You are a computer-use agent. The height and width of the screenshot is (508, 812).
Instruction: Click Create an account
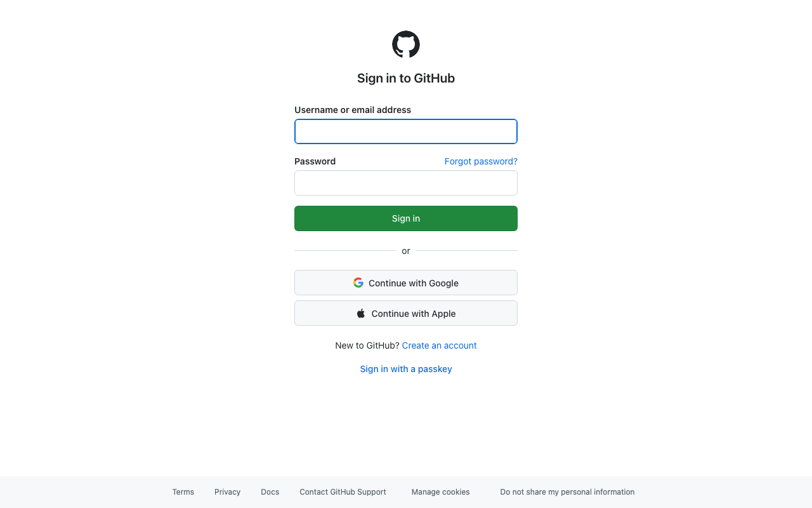pyautogui.click(x=439, y=345)
